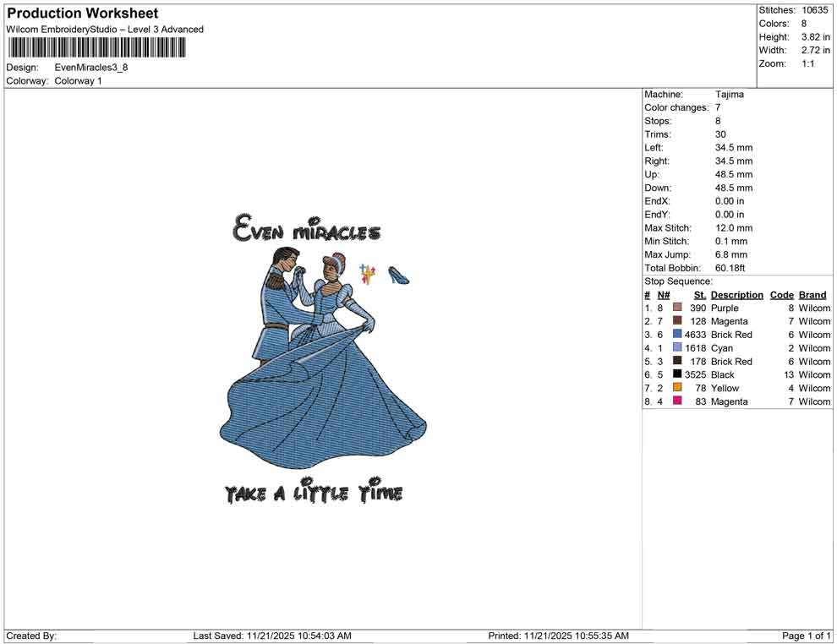Click the Code column header
The image size is (837, 644).
tap(781, 294)
